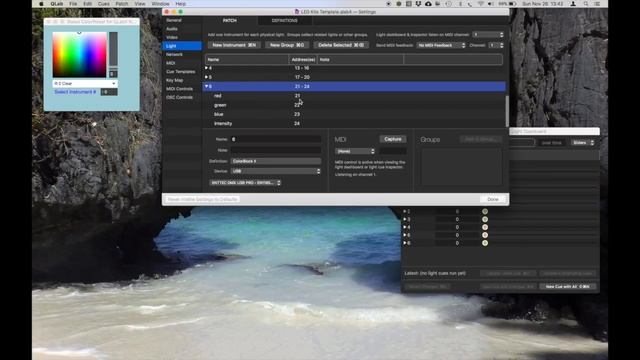This screenshot has width=640, height=360.
Task: Select the red parameter row
Action: 354,96
